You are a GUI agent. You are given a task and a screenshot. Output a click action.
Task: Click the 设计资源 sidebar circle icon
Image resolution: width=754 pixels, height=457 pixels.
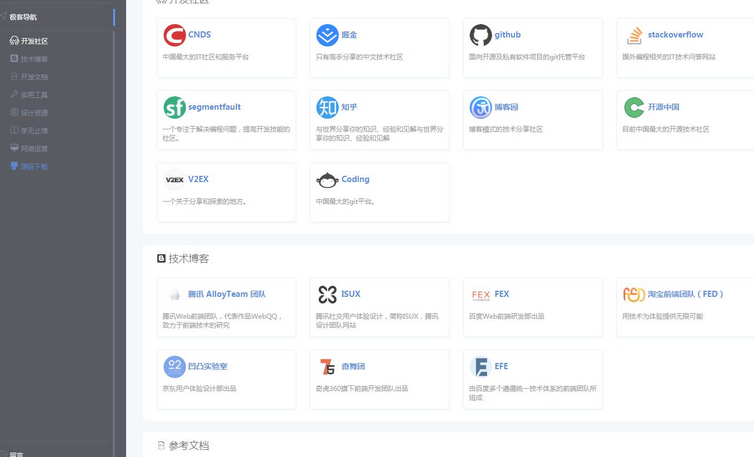pos(14,112)
